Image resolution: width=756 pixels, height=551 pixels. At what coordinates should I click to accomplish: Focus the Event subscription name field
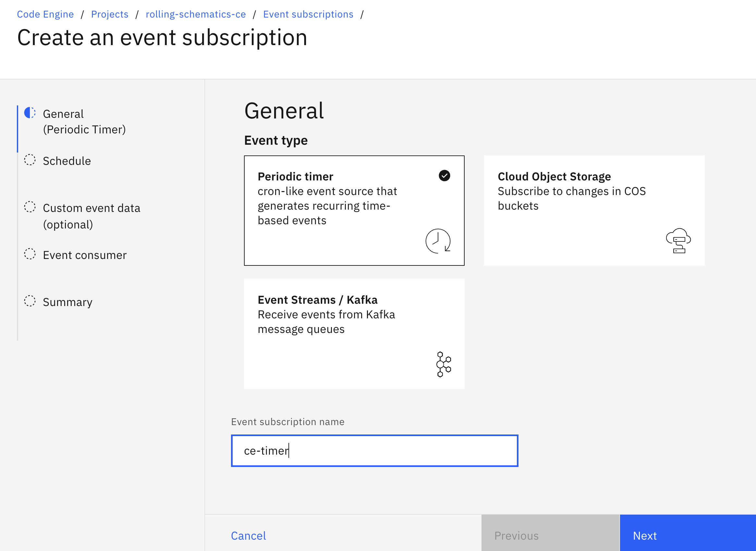pyautogui.click(x=374, y=451)
